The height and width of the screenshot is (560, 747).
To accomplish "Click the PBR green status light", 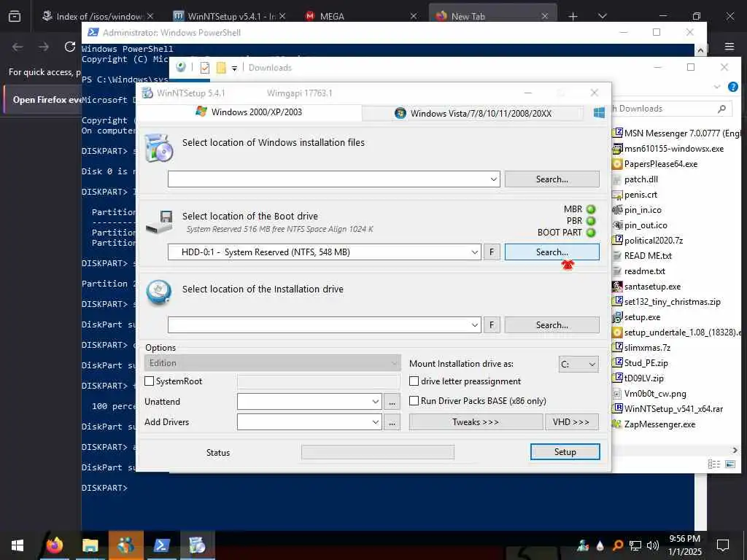I will (x=591, y=221).
